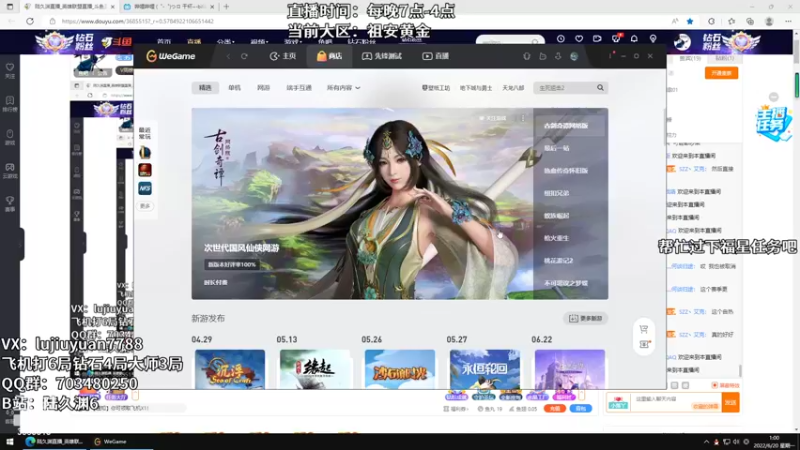This screenshot has height=450, width=800.
Task: Open the red game icon in recent sidebar
Action: pyautogui.click(x=145, y=170)
